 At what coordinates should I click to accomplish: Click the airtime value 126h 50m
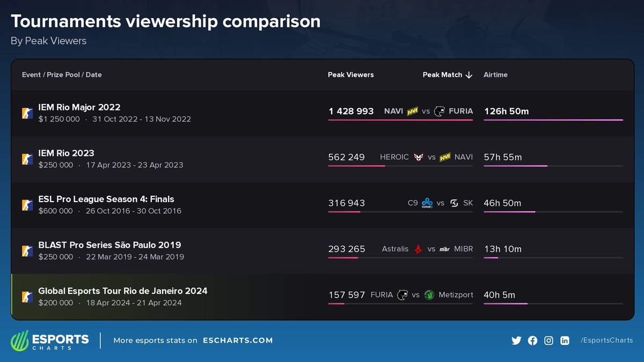506,111
